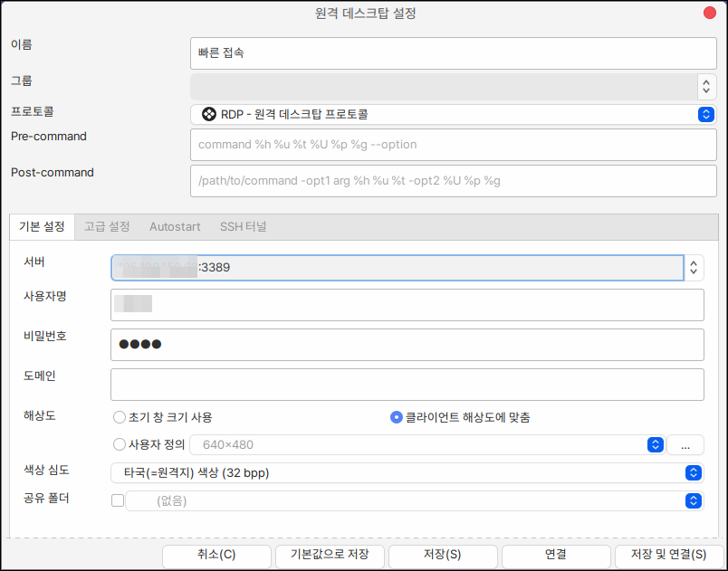Choose 사용자 정의 resolution radio button
This screenshot has width=728, height=571.
(119, 444)
